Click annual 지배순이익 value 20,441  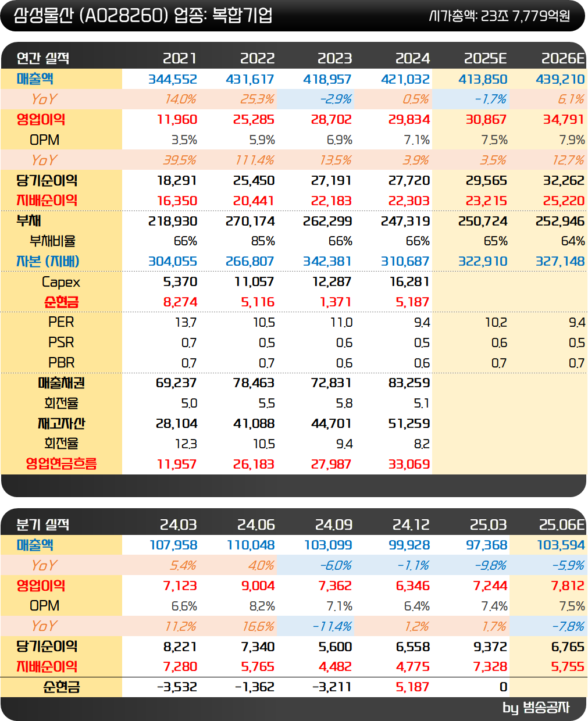(254, 201)
